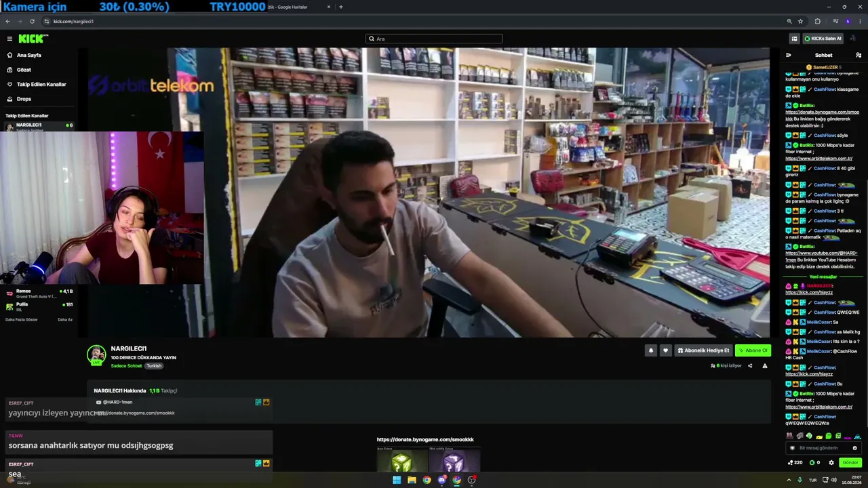Screen dimensions: 868x488
Task: Click the Turkish language tag
Action: pos(154,366)
